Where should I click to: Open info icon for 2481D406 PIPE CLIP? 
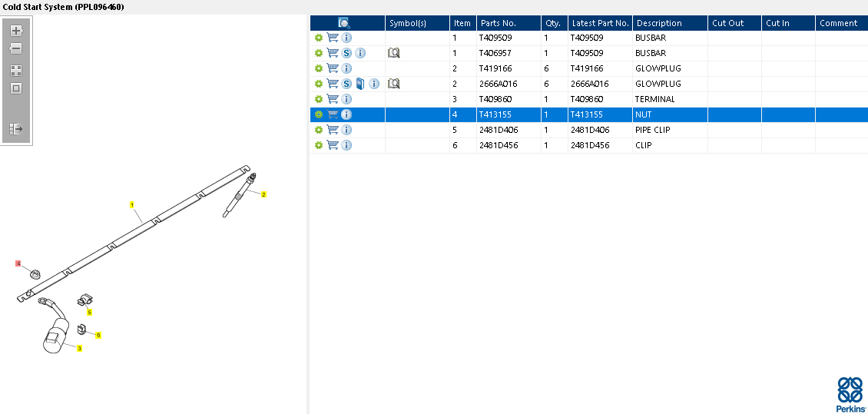click(x=346, y=130)
